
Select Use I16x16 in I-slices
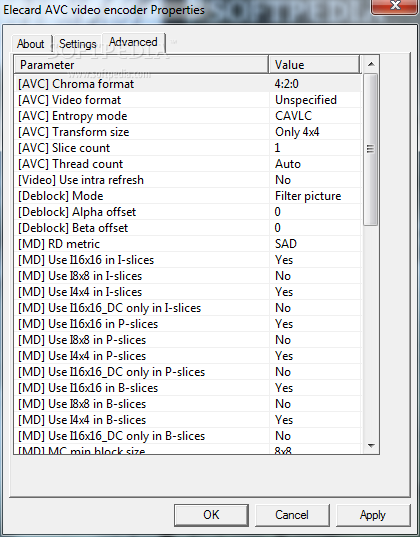(188, 260)
